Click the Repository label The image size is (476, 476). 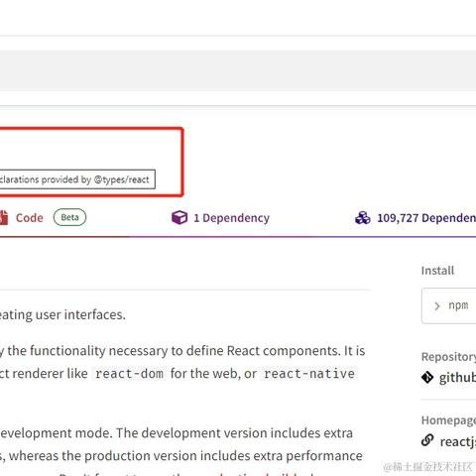448,357
